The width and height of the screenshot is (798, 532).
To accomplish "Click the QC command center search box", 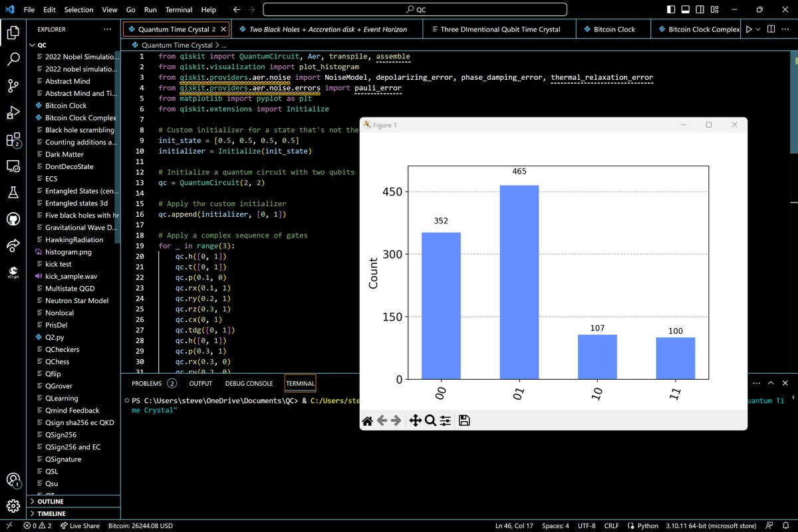I will [415, 10].
